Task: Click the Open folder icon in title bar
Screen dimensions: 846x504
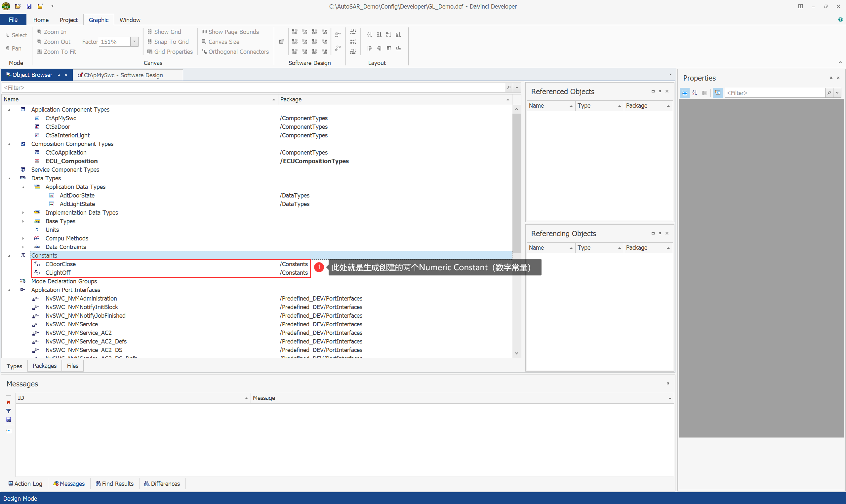Action: (x=18, y=6)
